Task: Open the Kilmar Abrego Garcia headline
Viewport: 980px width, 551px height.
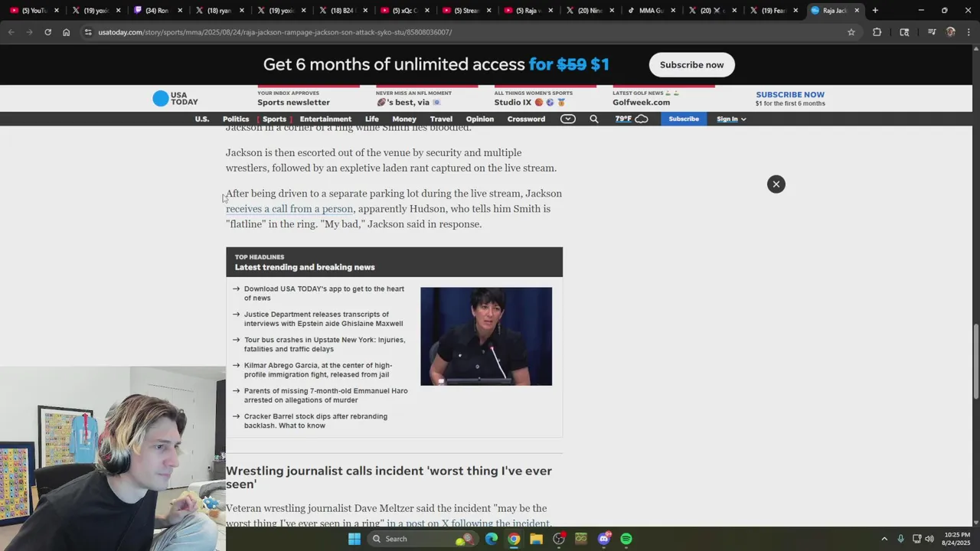Action: [x=318, y=370]
